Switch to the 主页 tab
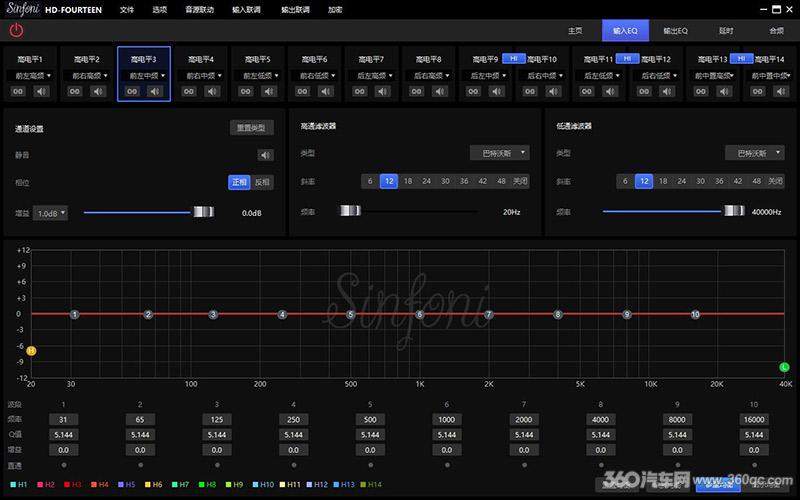 (576, 31)
